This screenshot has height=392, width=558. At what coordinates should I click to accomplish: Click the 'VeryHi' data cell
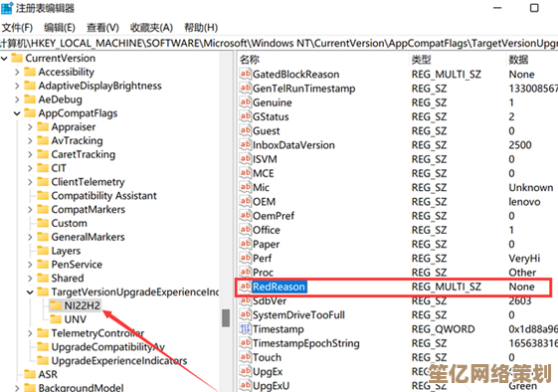click(x=524, y=258)
